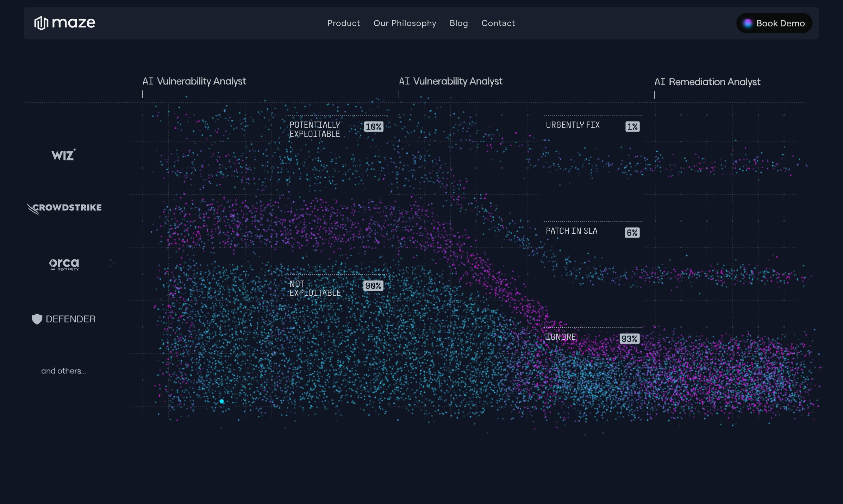Click the 90% badge
Image resolution: width=843 pixels, height=504 pixels.
pos(373,286)
